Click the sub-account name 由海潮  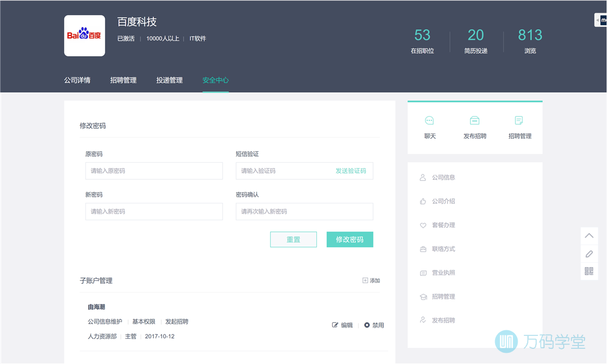(97, 307)
